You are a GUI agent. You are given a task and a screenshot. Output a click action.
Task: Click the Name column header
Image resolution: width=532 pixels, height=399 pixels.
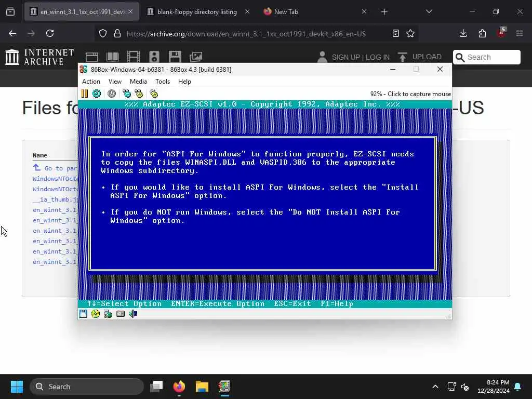40,155
